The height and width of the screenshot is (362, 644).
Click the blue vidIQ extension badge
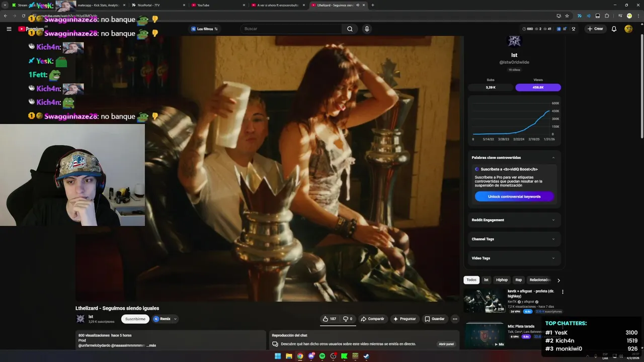point(558,29)
